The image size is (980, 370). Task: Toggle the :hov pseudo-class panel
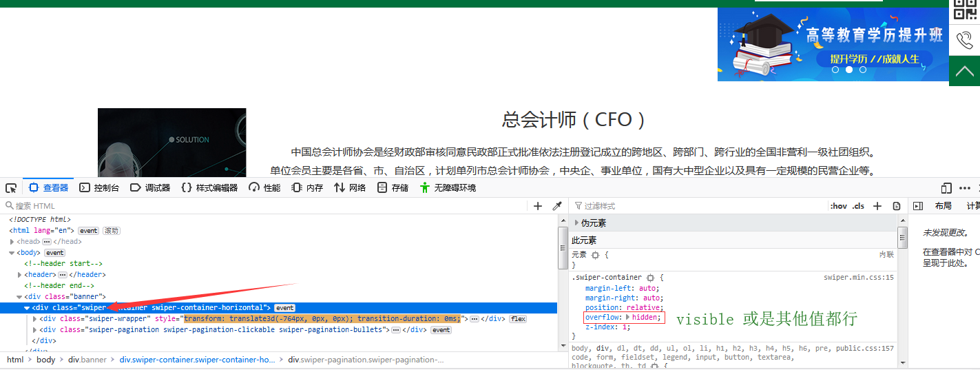click(x=839, y=205)
